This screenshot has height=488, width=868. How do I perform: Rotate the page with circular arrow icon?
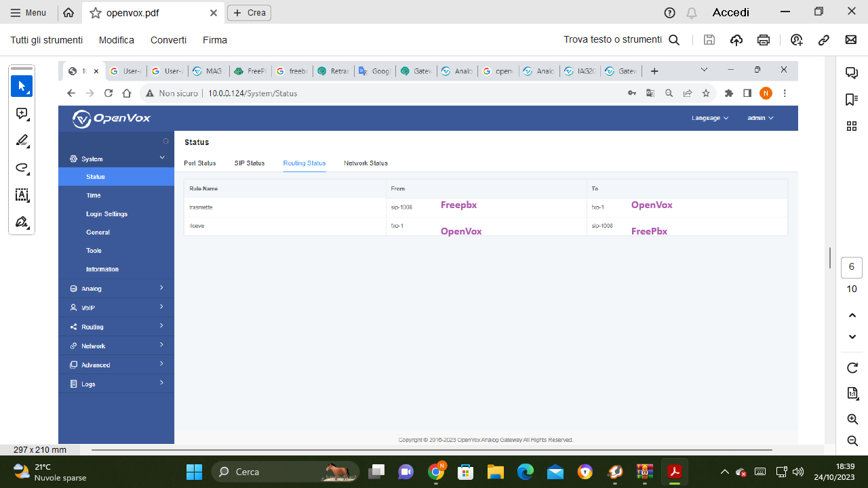point(852,368)
